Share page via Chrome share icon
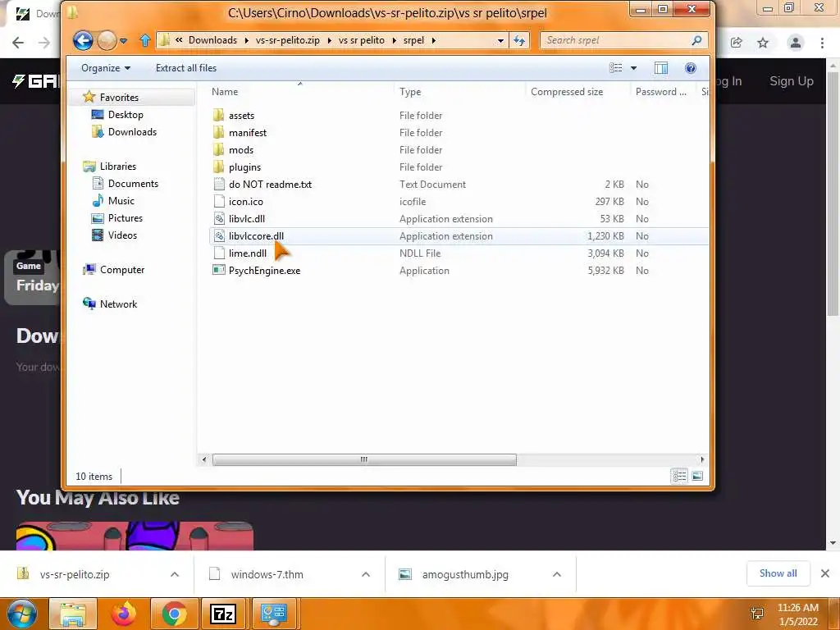Screen dimensions: 840x630 point(737,43)
